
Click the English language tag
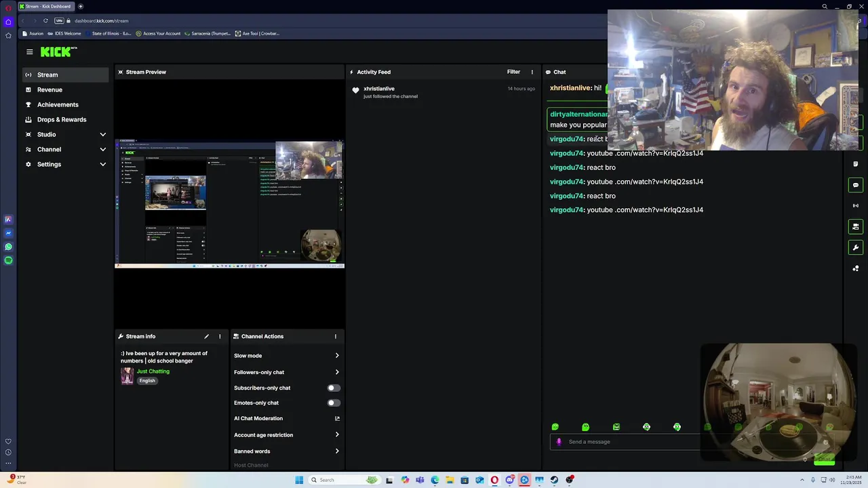[x=147, y=381]
